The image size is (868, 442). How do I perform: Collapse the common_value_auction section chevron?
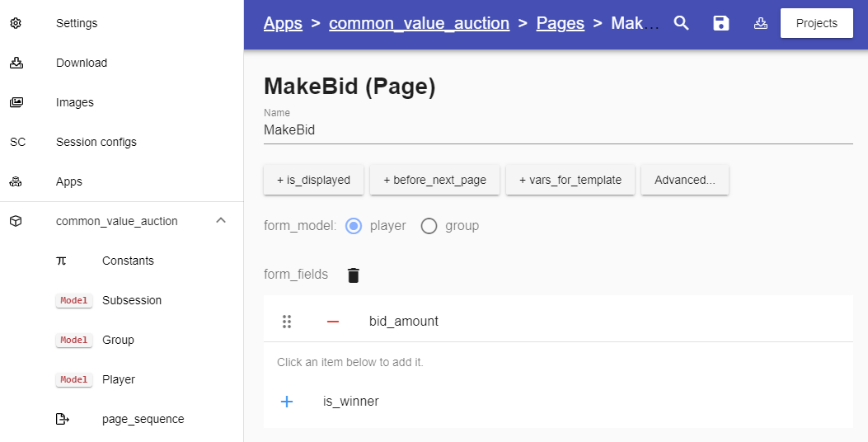[x=221, y=220]
